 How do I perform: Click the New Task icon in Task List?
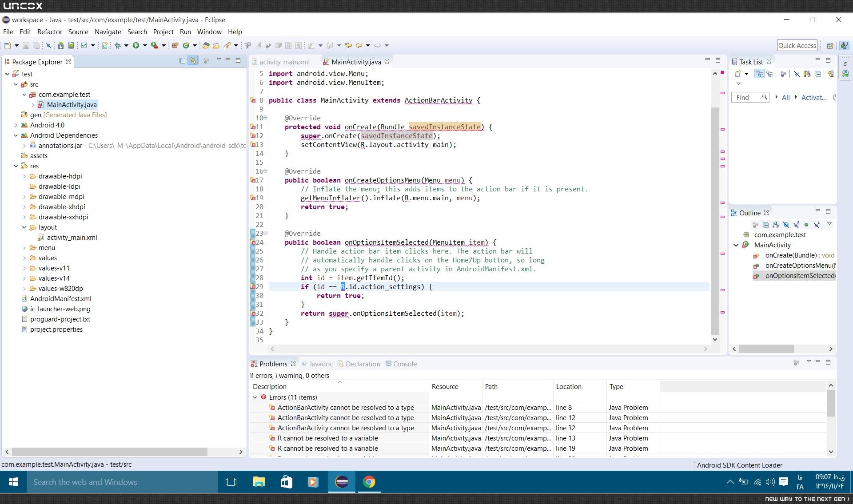pos(738,74)
